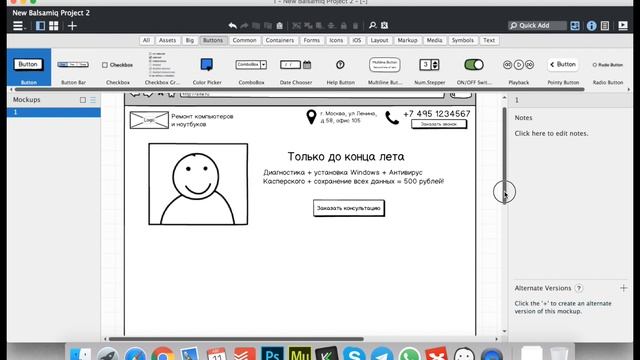This screenshot has height=360, width=640.
Task: Select the smiley person image placeholder
Action: [198, 184]
